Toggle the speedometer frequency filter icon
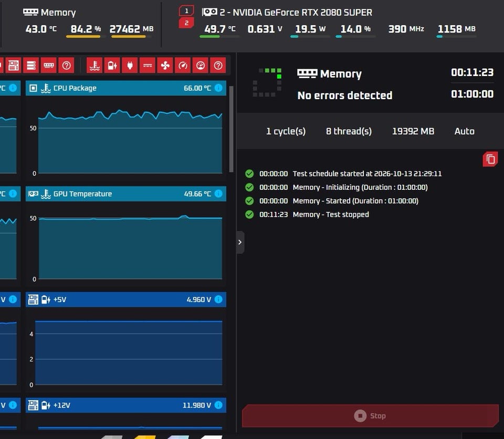The image size is (504, 439). [x=183, y=66]
